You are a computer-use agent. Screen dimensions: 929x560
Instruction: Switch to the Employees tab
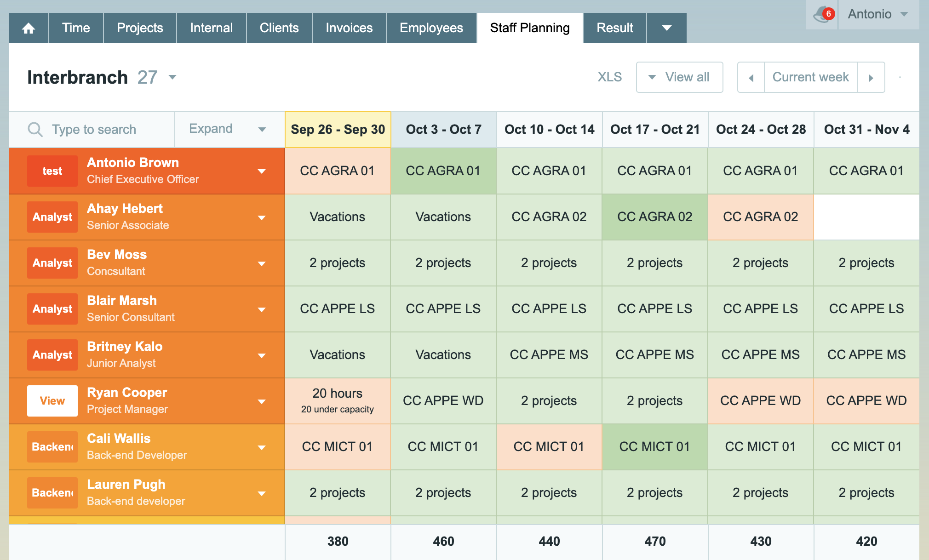click(x=431, y=28)
